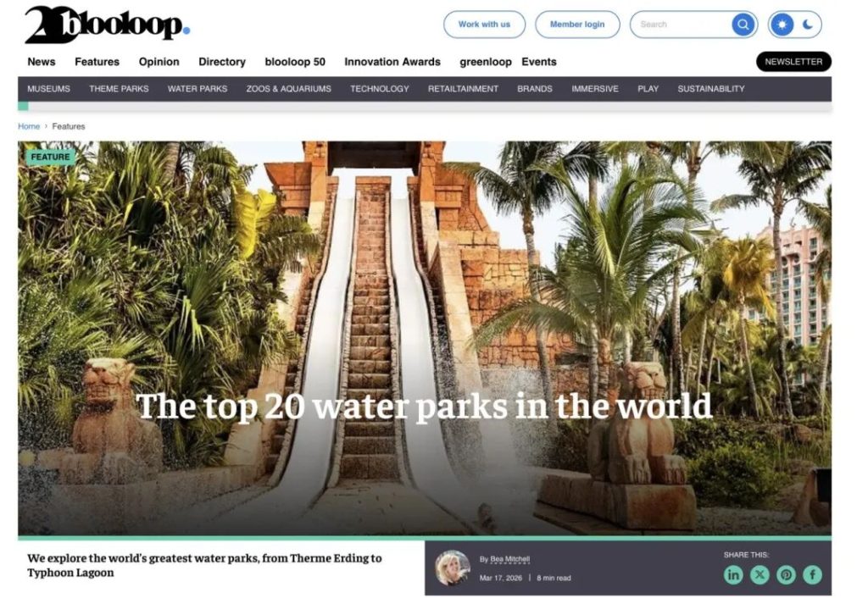The image size is (868, 598).
Task: Open the blooloop logo homepage
Action: (108, 25)
